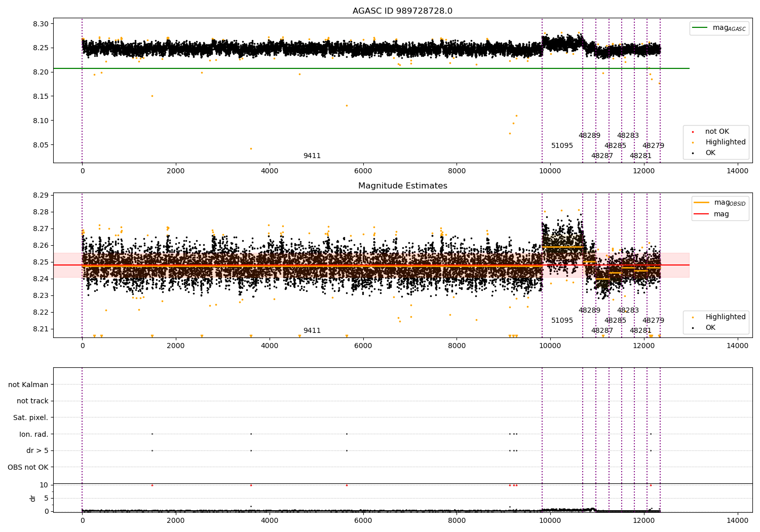Click obsid label 9411 in top plot
The image size is (760, 532).
point(312,156)
